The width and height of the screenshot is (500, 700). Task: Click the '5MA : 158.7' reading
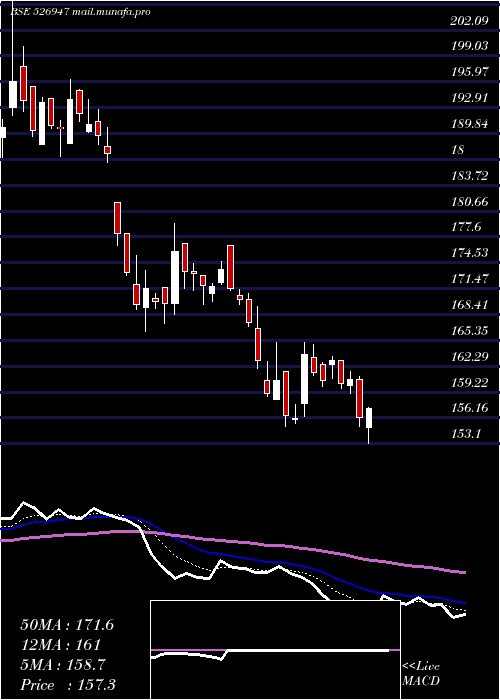click(x=63, y=665)
